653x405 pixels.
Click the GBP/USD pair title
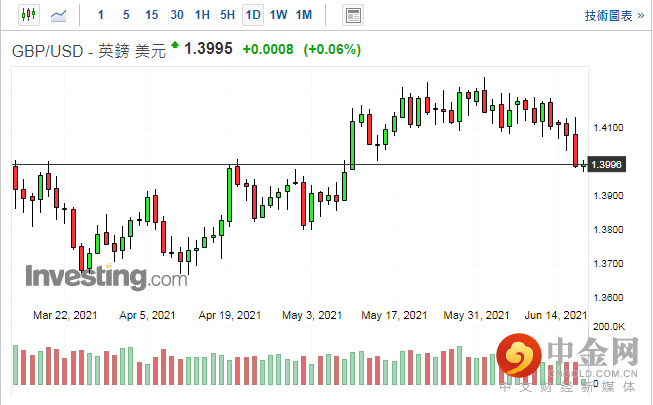coord(51,52)
